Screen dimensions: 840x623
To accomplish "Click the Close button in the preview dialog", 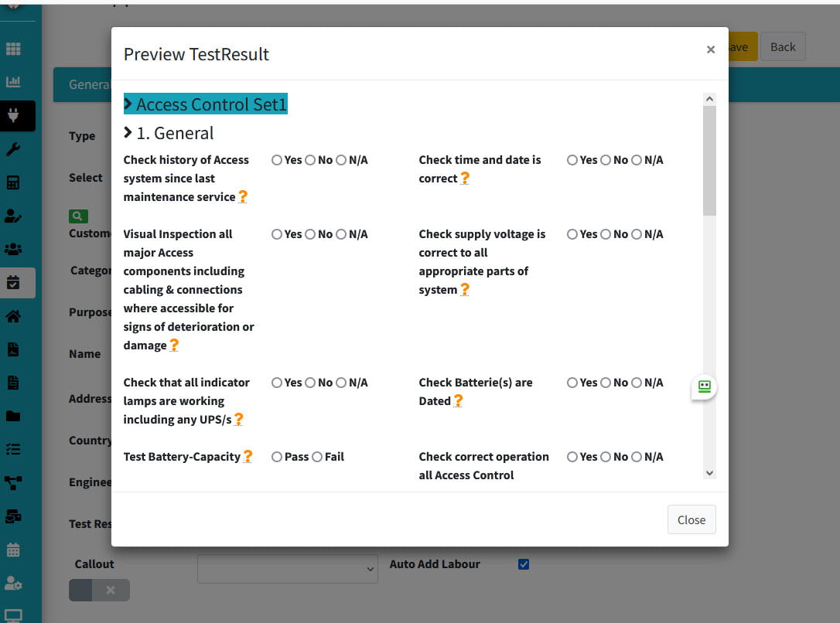I will (x=691, y=519).
